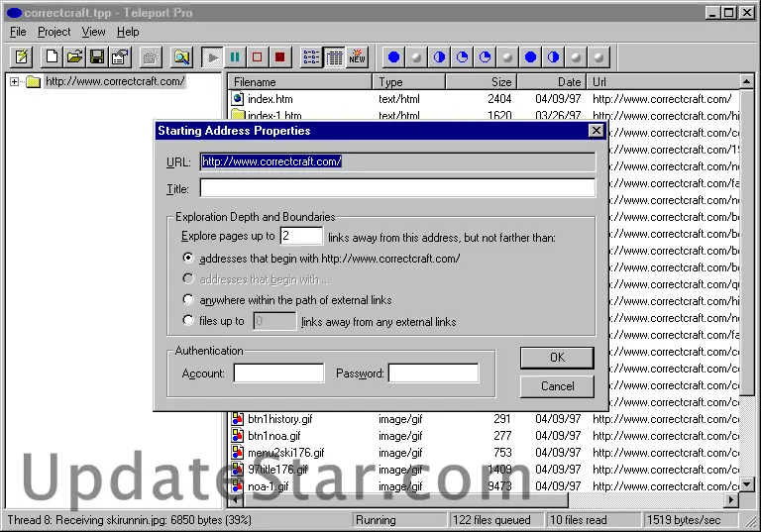Click the Filename column header

[x=299, y=82]
